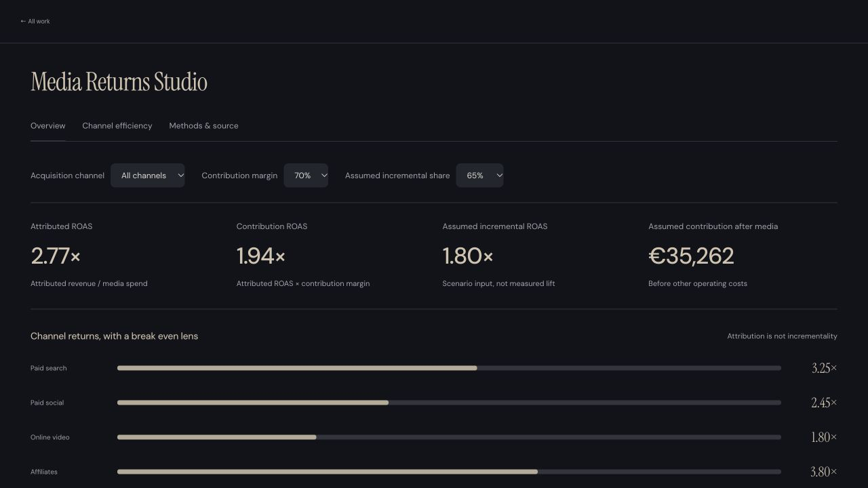Open the Contribution margin 70% dropdown
The width and height of the screenshot is (868, 488).
pyautogui.click(x=306, y=176)
